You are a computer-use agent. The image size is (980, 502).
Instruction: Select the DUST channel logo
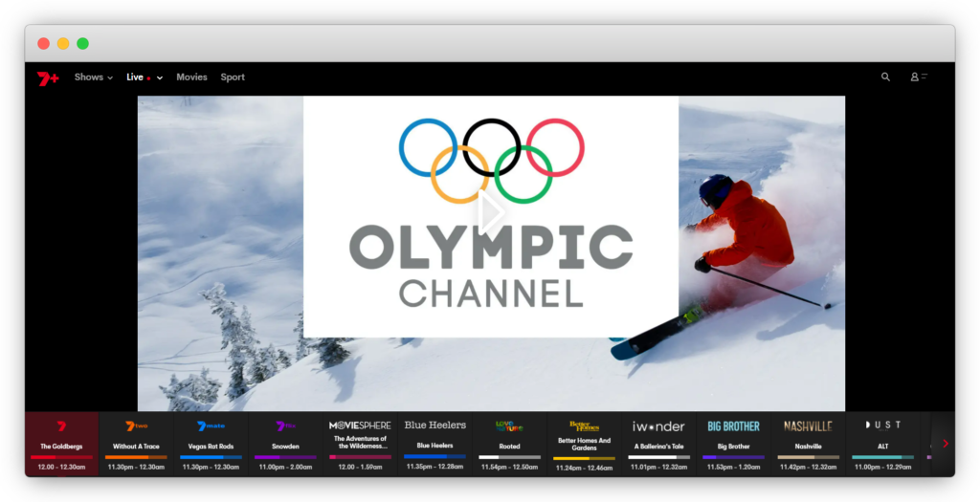click(x=882, y=426)
